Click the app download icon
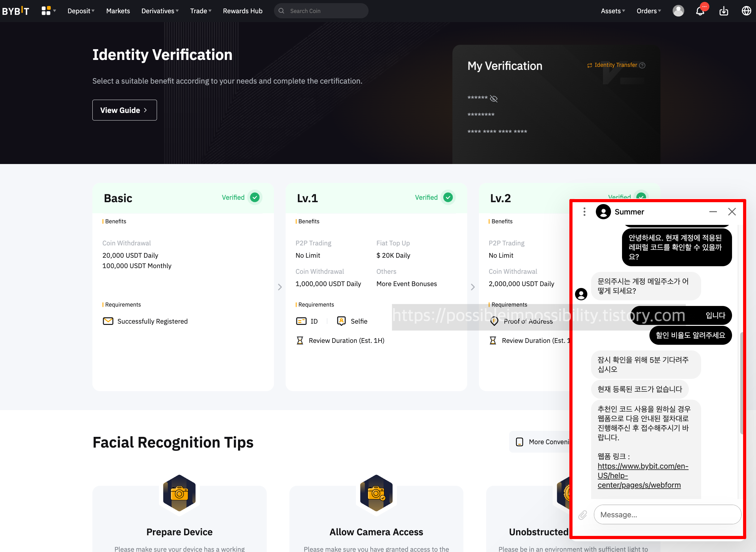Screen dimensions: 756x552 click(x=724, y=11)
